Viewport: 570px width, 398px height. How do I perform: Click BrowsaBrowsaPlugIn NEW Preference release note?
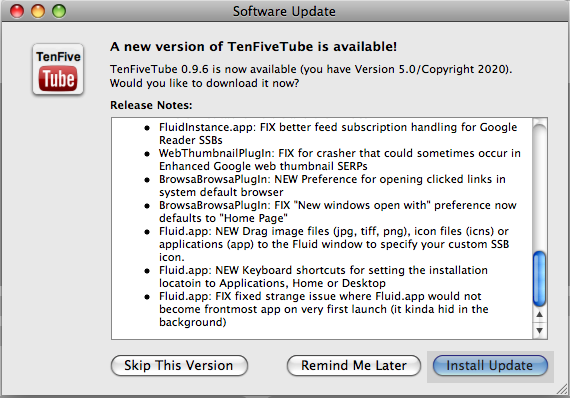click(x=332, y=186)
